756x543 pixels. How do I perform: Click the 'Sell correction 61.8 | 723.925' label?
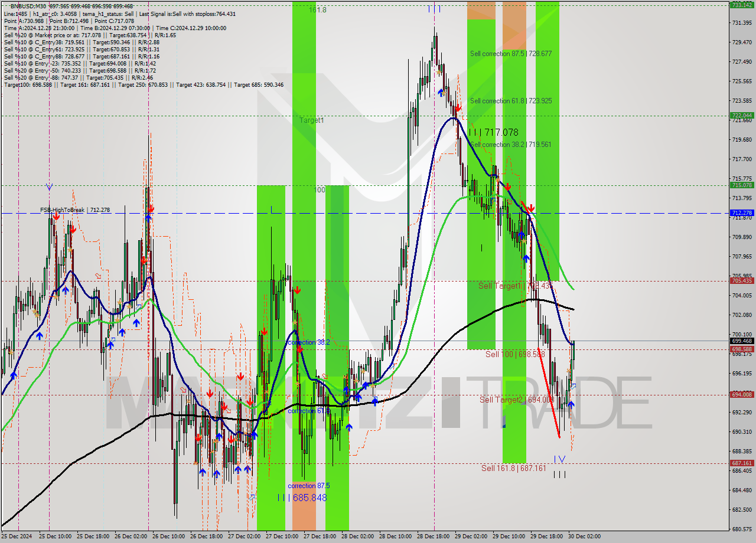[x=511, y=101]
